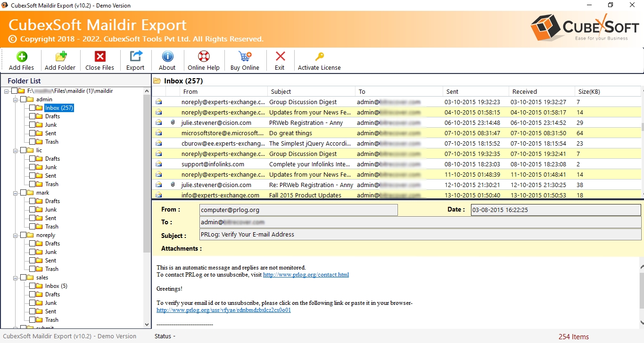Image resolution: width=644 pixels, height=343 pixels.
Task: Open the About info icon
Action: [167, 57]
